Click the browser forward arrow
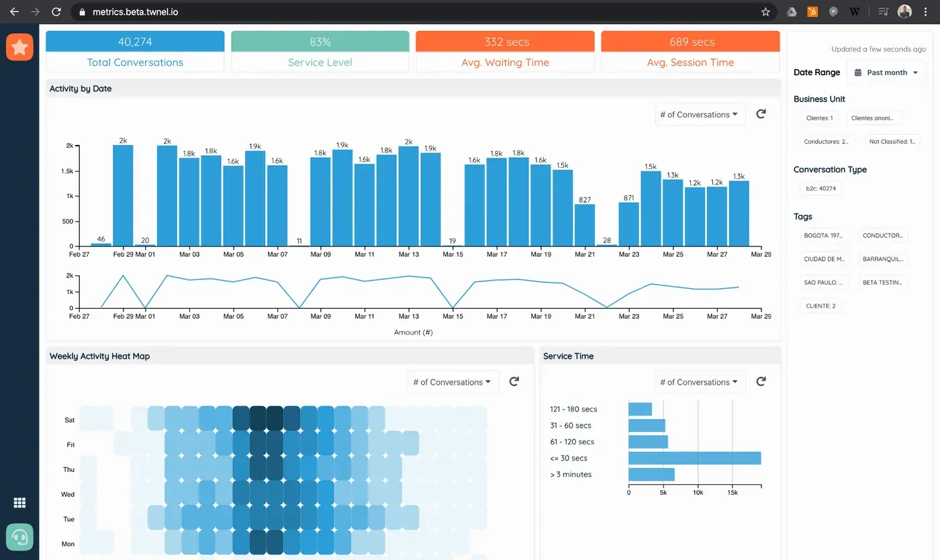 [35, 11]
